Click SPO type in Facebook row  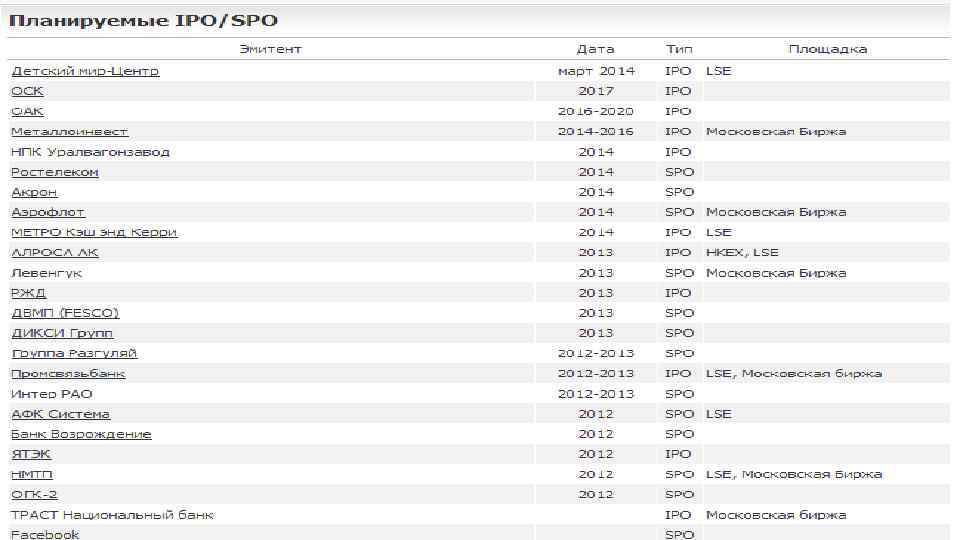[680, 534]
